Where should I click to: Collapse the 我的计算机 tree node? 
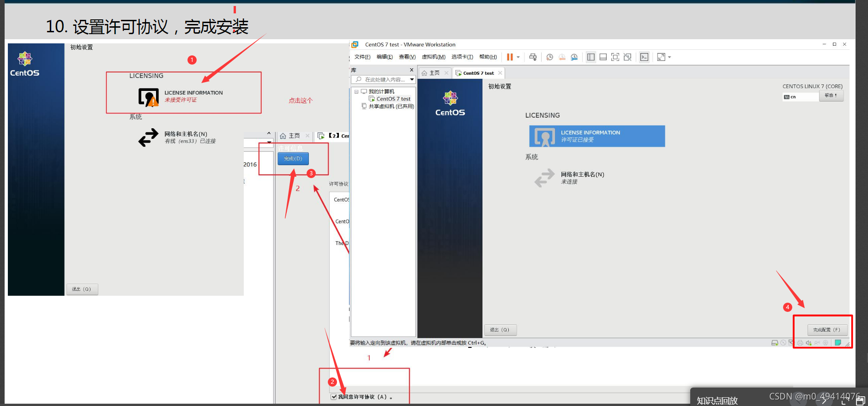pyautogui.click(x=356, y=92)
